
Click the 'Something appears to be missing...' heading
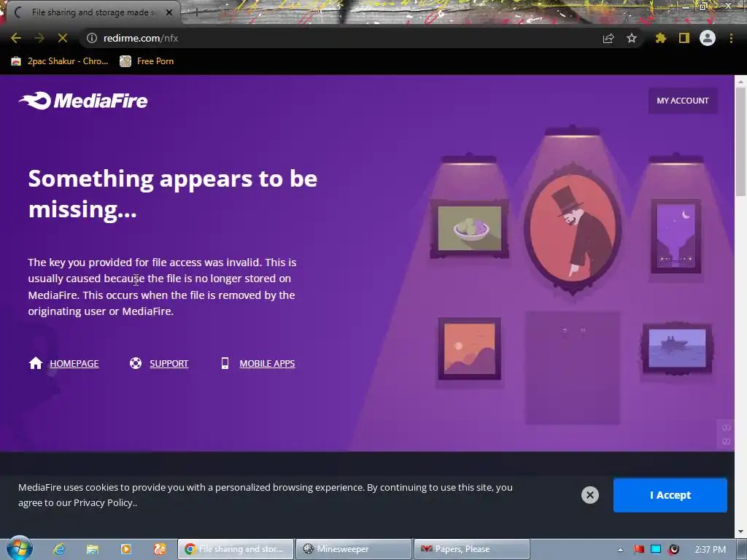point(172,194)
